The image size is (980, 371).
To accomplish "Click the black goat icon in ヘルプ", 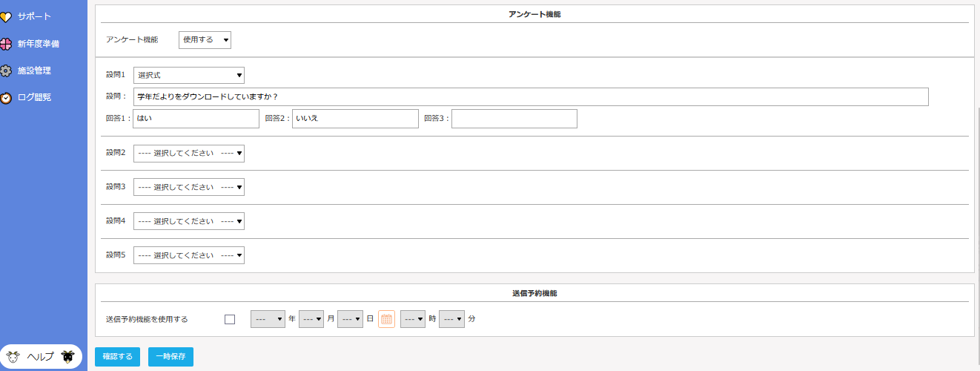I will click(68, 357).
